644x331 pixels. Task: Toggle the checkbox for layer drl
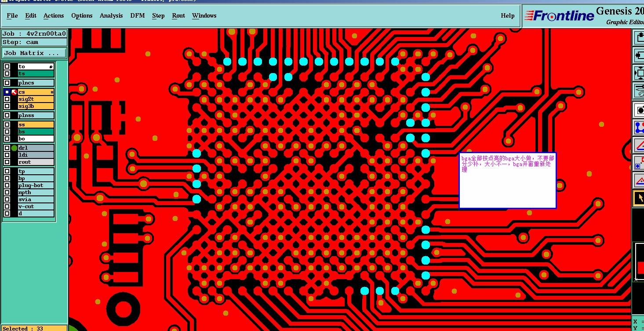point(7,148)
